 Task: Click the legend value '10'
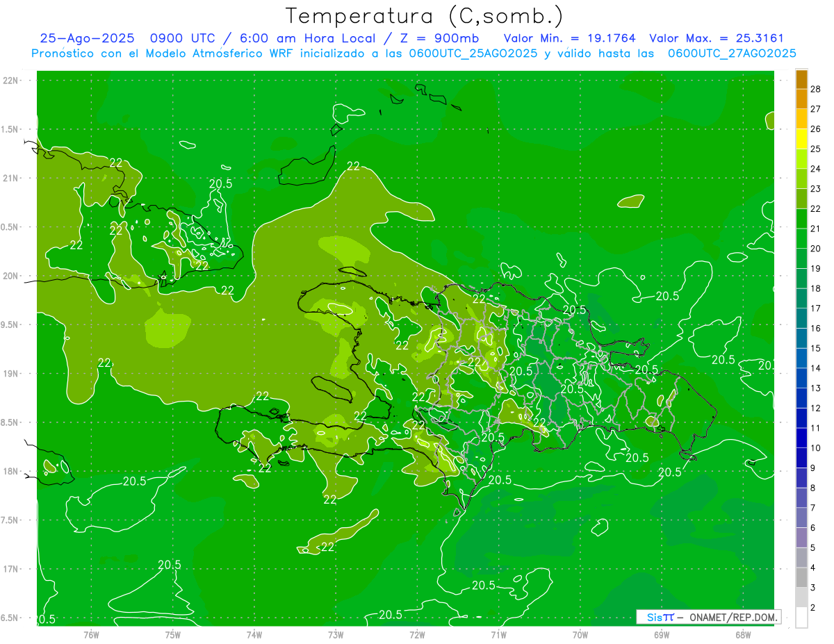816,447
